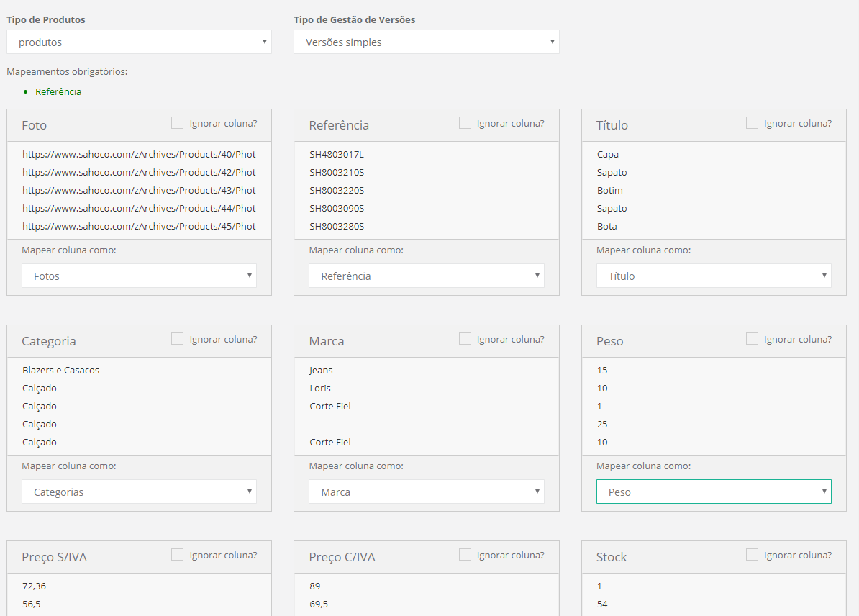Click the Products/43 photo URL row
The width and height of the screenshot is (859, 616).
139,190
